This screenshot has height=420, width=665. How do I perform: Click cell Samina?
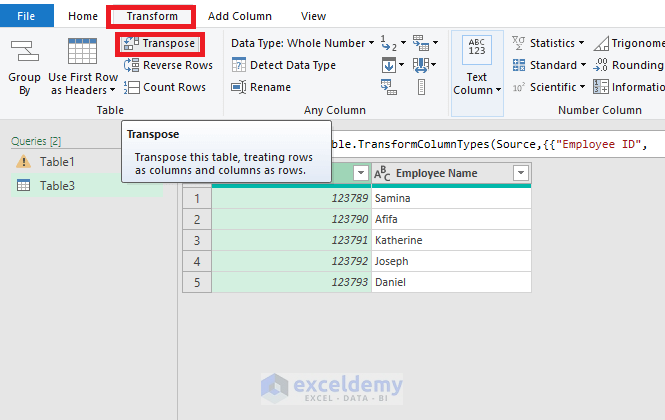click(x=451, y=198)
